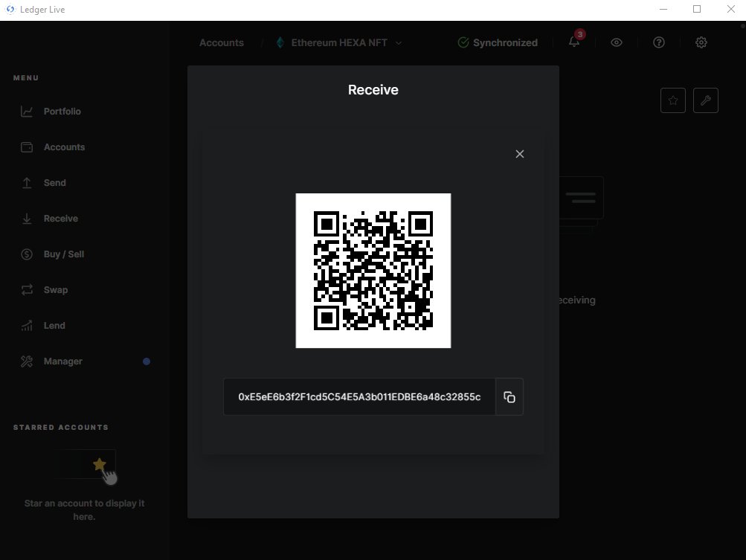The width and height of the screenshot is (746, 560).
Task: Open Swap in the sidebar menu
Action: click(x=56, y=290)
